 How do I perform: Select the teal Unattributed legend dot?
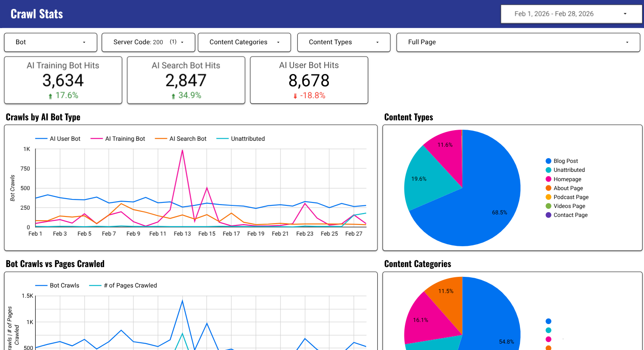pos(548,170)
